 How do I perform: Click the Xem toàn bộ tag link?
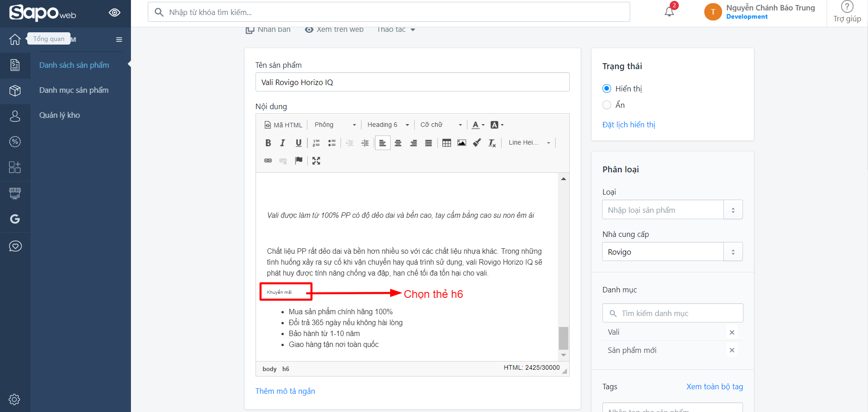point(715,387)
